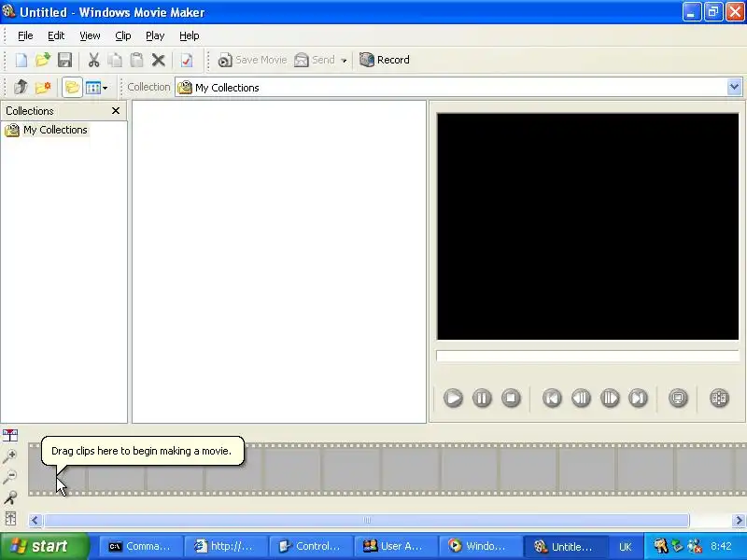Click the keys icon in system tray
Viewport: 747px width, 560px height.
click(x=660, y=546)
